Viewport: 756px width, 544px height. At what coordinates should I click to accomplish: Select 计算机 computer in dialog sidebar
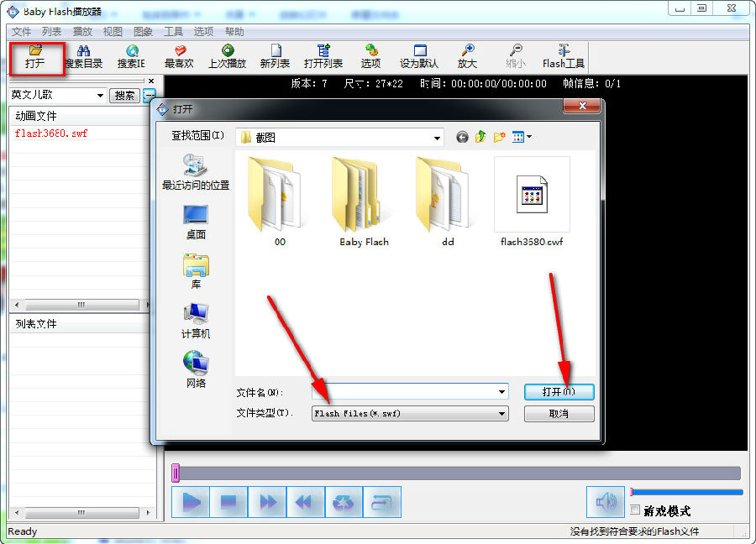[x=195, y=321]
